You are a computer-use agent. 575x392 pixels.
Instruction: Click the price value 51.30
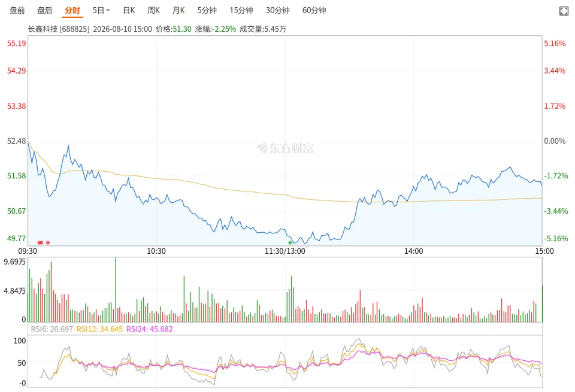(x=182, y=29)
